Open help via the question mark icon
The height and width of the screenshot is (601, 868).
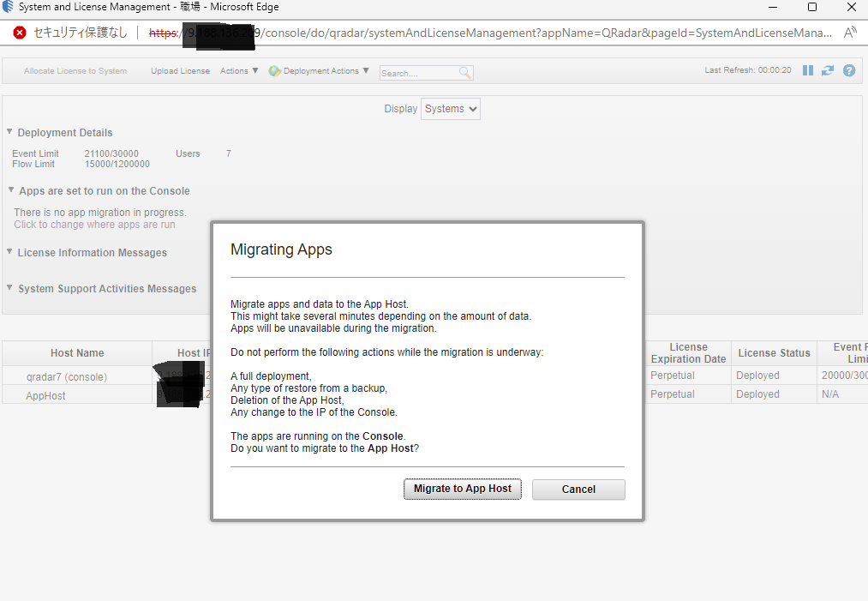coord(849,70)
